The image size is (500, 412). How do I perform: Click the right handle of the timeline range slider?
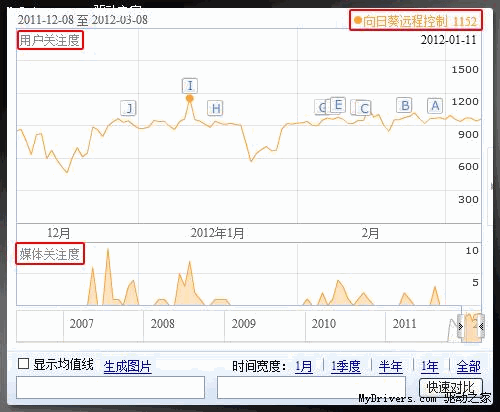point(481,327)
